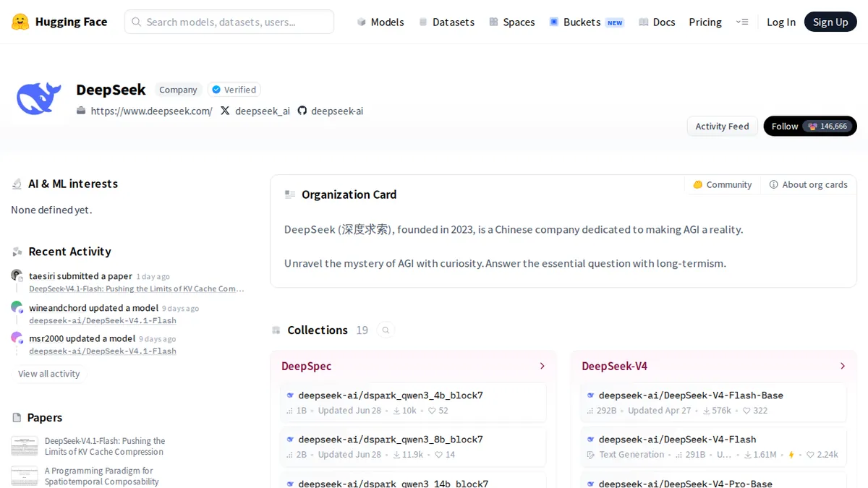
Task: Open the Buckets nav item
Action: (x=587, y=22)
